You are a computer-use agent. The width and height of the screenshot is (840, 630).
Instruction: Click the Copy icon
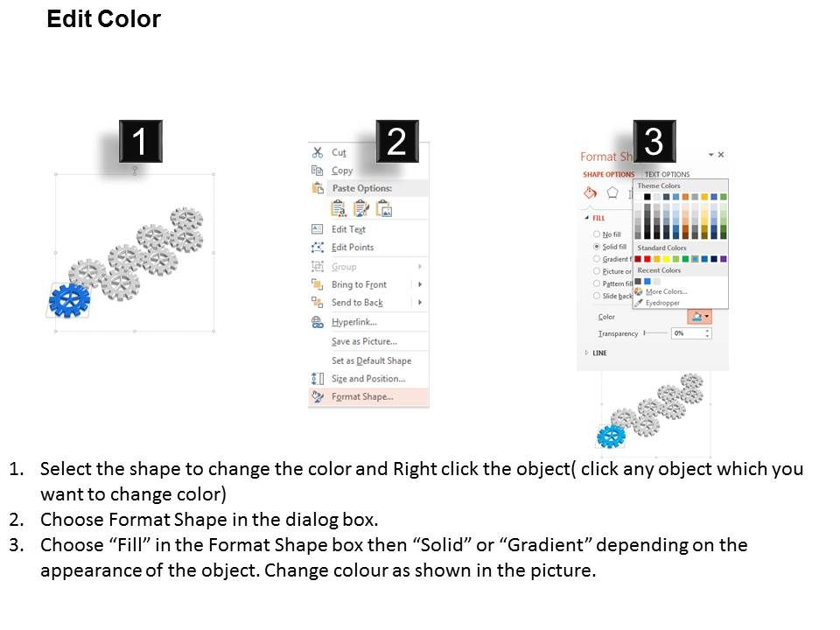317,169
